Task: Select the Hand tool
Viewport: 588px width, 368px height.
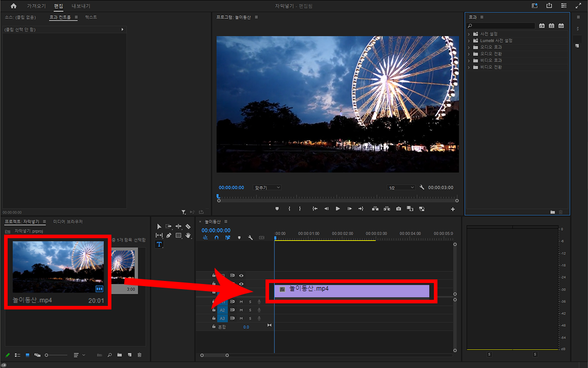Action: [x=188, y=236]
